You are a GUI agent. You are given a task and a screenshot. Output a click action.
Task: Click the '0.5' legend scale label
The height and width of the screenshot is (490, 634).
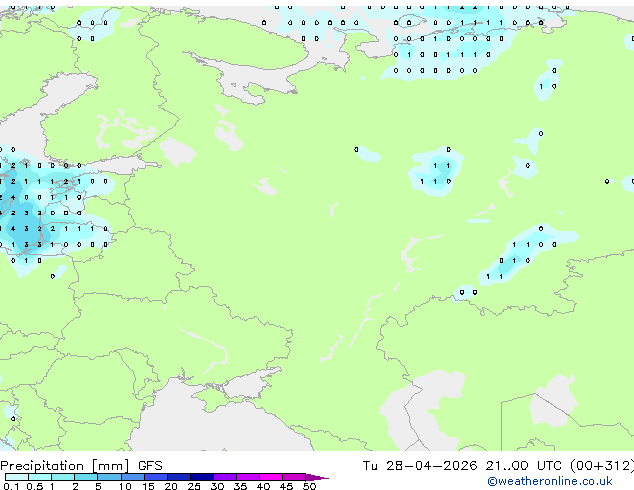point(35,486)
